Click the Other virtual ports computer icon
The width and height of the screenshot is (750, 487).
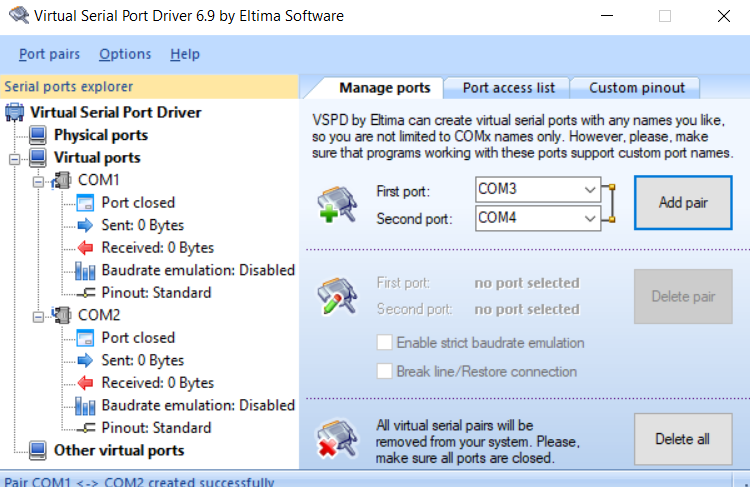pos(38,450)
